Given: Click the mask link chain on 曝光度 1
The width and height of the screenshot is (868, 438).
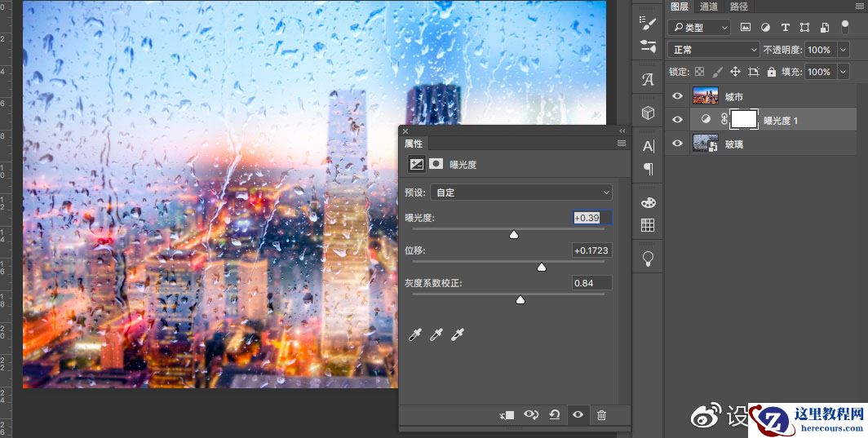Looking at the screenshot, I should coord(724,119).
